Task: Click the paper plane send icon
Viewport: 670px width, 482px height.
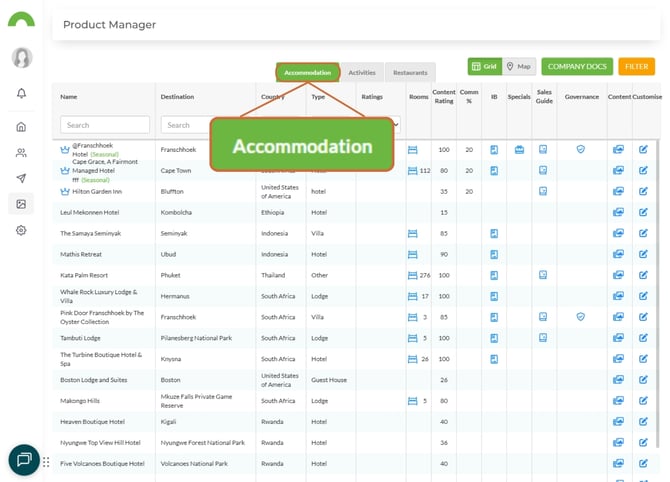Action: point(21,178)
